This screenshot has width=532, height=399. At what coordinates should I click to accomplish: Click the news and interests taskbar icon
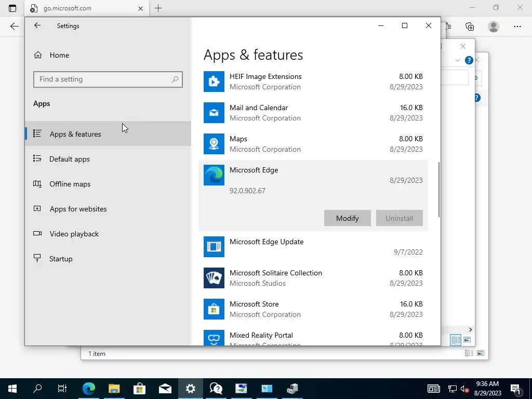pos(434,389)
